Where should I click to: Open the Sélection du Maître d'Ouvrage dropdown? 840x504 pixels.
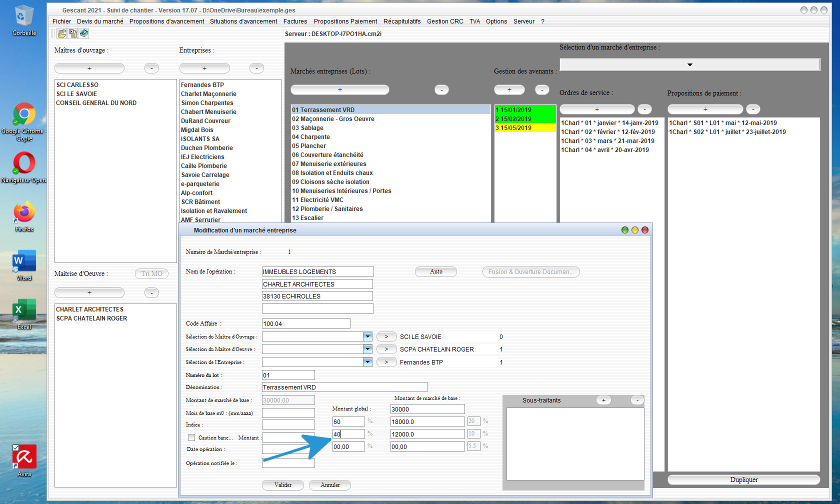point(367,336)
